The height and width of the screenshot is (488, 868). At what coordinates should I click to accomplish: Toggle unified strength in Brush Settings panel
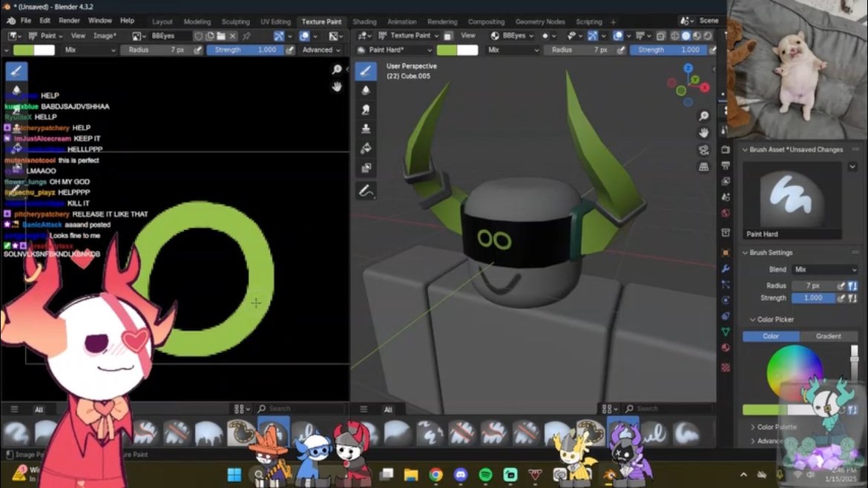point(852,297)
